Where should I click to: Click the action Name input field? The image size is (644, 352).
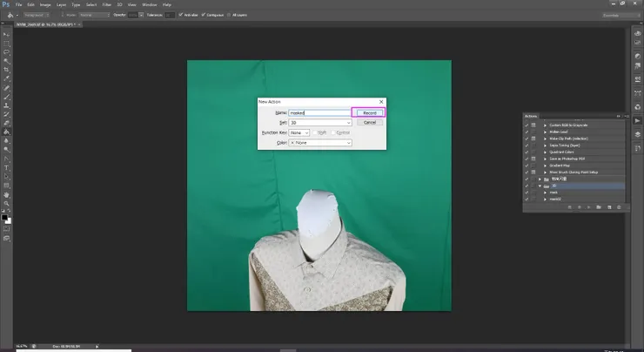click(x=319, y=112)
